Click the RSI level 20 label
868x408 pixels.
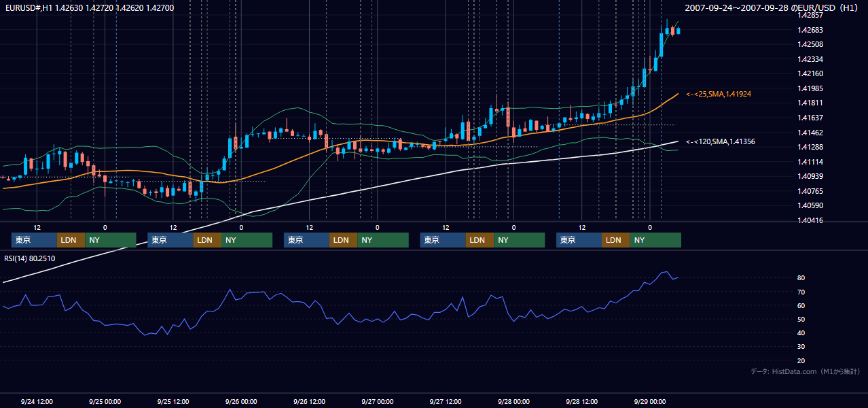point(801,360)
